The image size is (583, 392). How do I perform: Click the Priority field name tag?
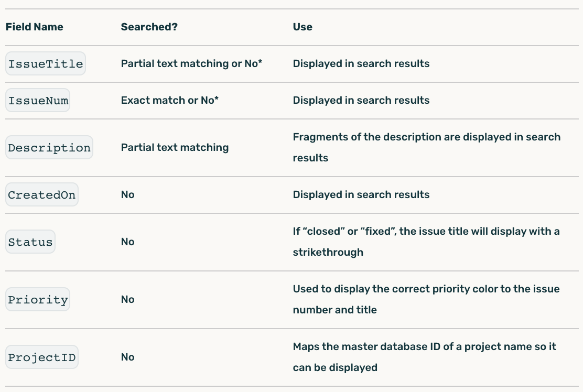point(38,300)
